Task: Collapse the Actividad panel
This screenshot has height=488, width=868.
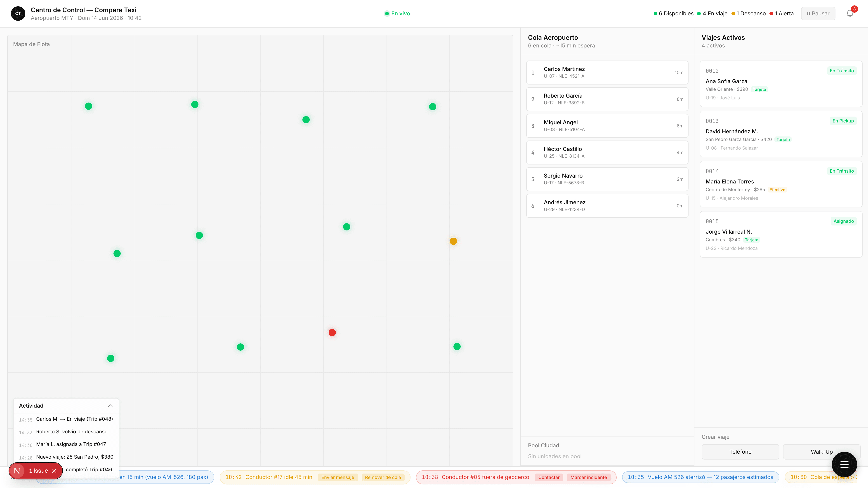Action: pos(110,406)
